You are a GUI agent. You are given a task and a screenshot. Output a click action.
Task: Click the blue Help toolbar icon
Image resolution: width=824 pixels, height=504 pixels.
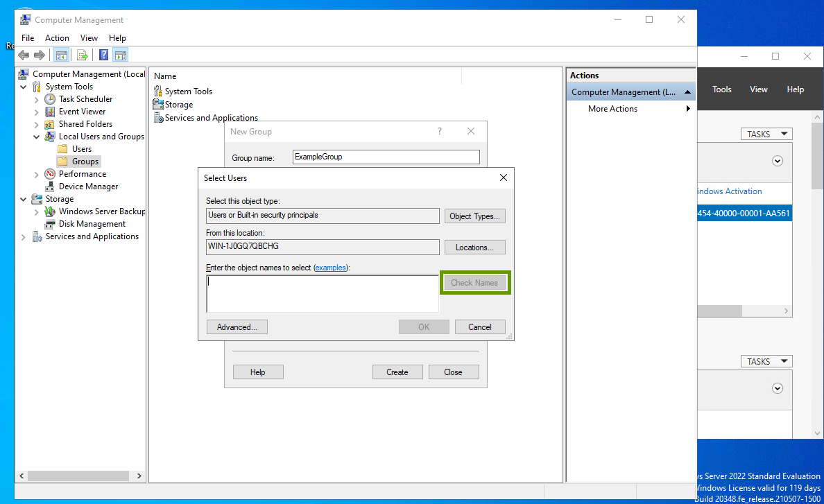(103, 55)
